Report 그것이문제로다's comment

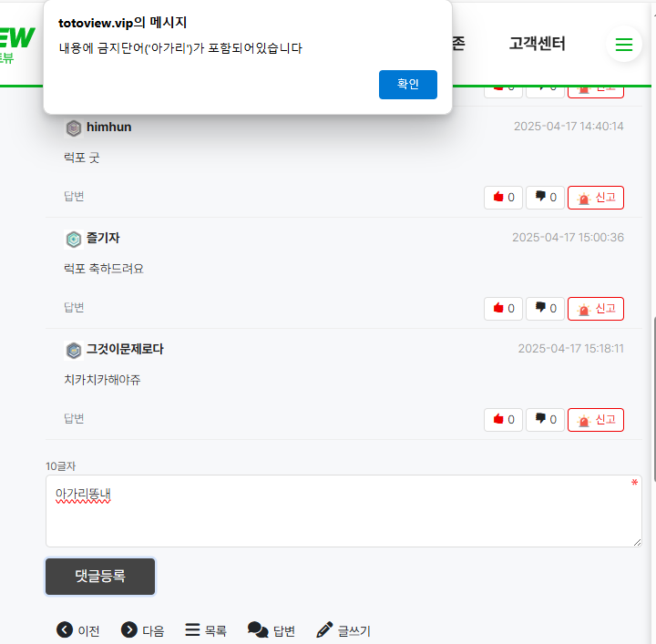[595, 420]
